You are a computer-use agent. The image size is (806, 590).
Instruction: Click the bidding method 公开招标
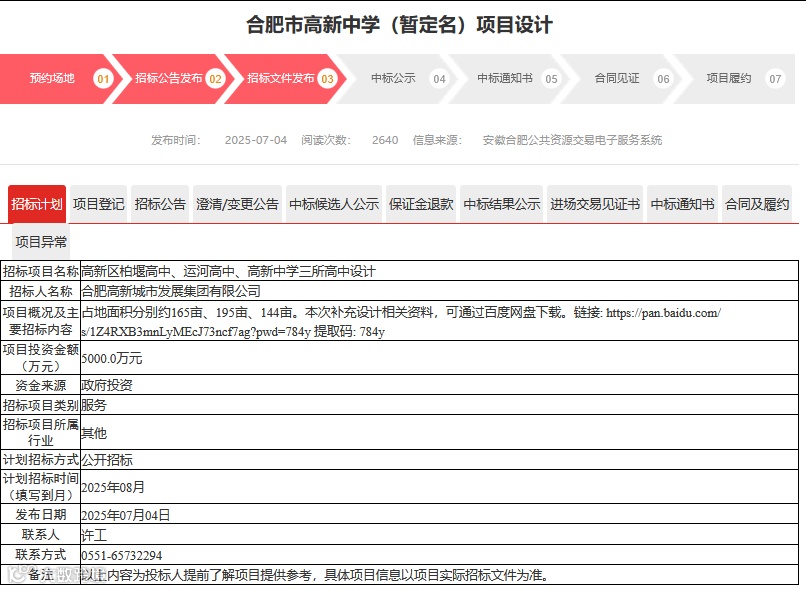click(x=106, y=459)
